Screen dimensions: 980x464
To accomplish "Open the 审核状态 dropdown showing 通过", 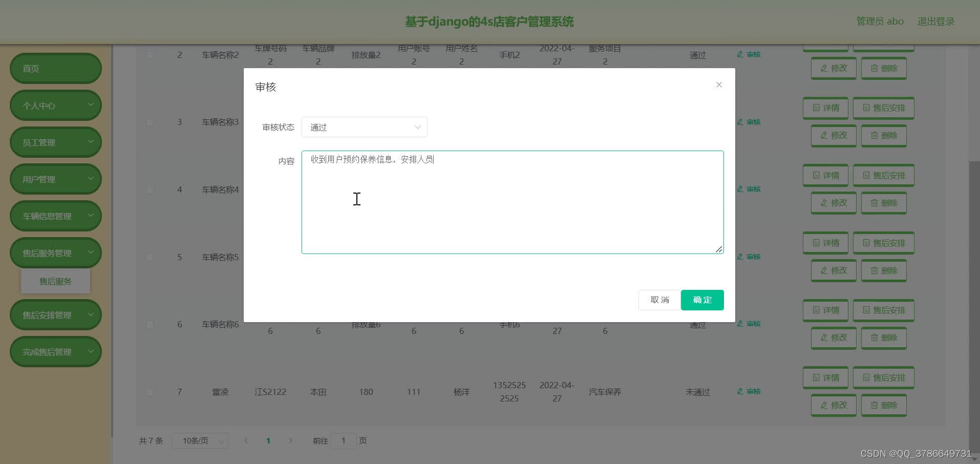I will tap(364, 127).
